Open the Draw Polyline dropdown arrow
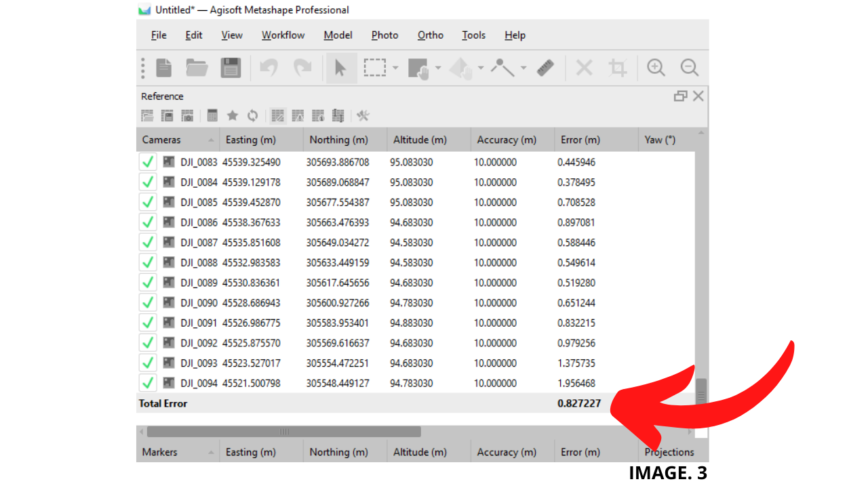This screenshot has height=488, width=868. (x=524, y=68)
